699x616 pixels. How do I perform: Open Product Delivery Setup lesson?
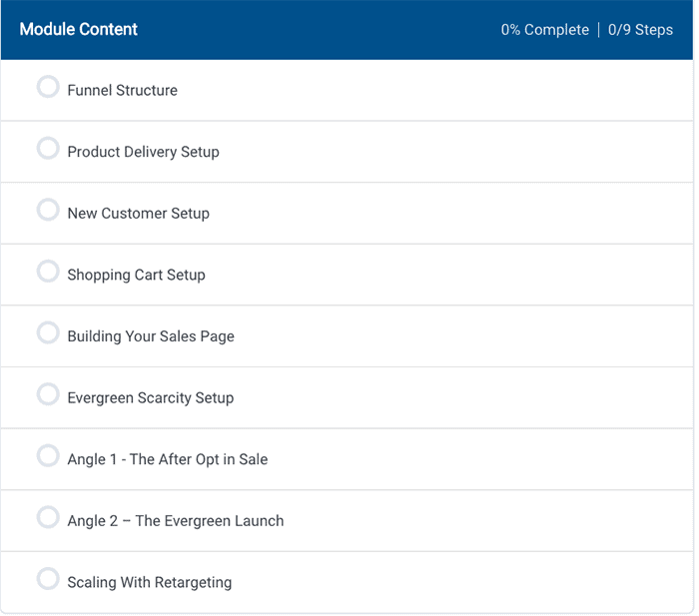click(x=143, y=152)
